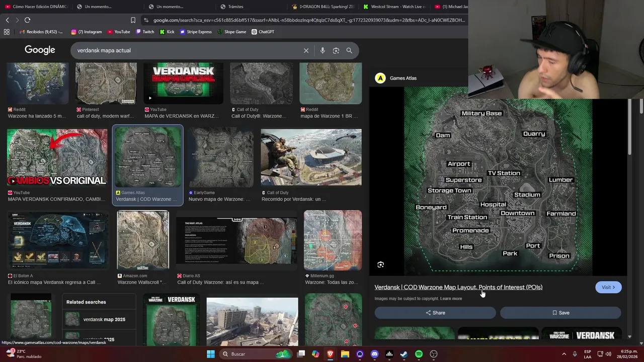The image size is (644, 362).
Task: Open the site settings icon in address bar
Action: point(146,20)
